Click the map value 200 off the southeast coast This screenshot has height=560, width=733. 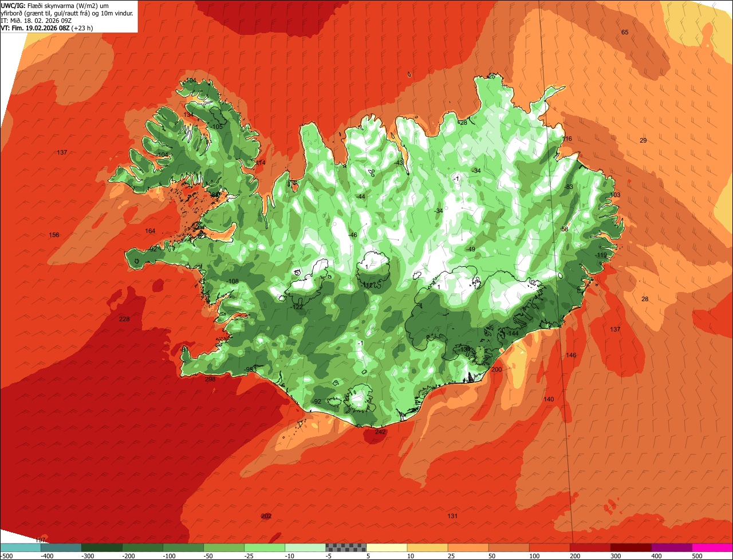[496, 369]
